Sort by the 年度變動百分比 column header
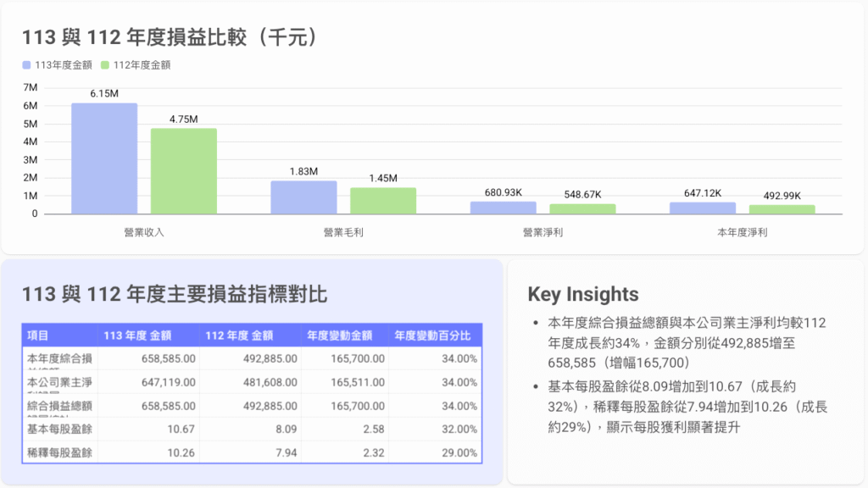Screen dimensions: 868x488 point(434,335)
